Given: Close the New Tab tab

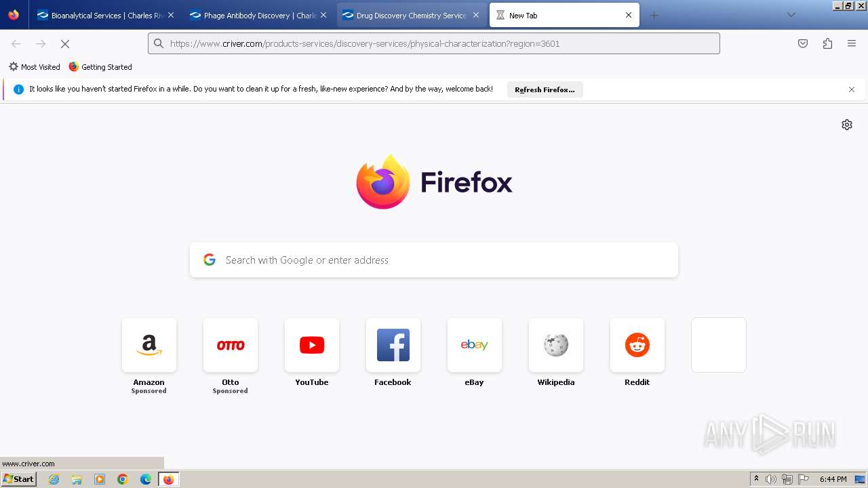Looking at the screenshot, I should click(x=629, y=15).
